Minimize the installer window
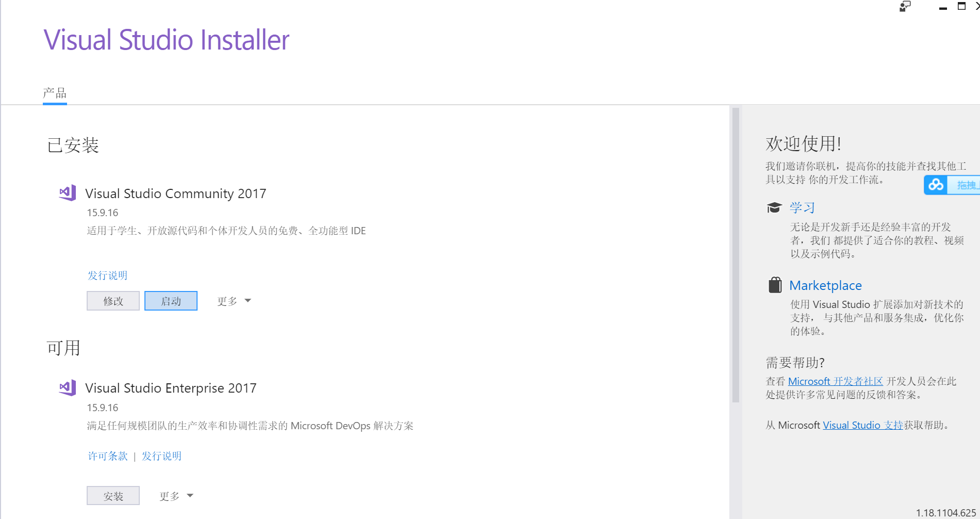980x519 pixels. click(x=943, y=7)
